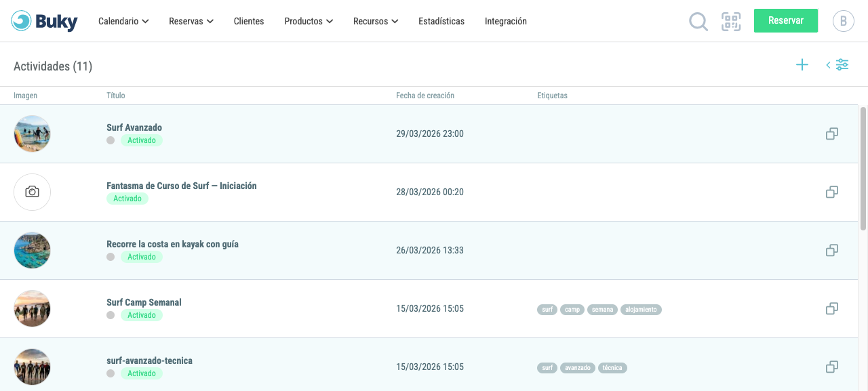The width and height of the screenshot is (868, 391).
Task: Click the Buky logo
Action: (45, 21)
